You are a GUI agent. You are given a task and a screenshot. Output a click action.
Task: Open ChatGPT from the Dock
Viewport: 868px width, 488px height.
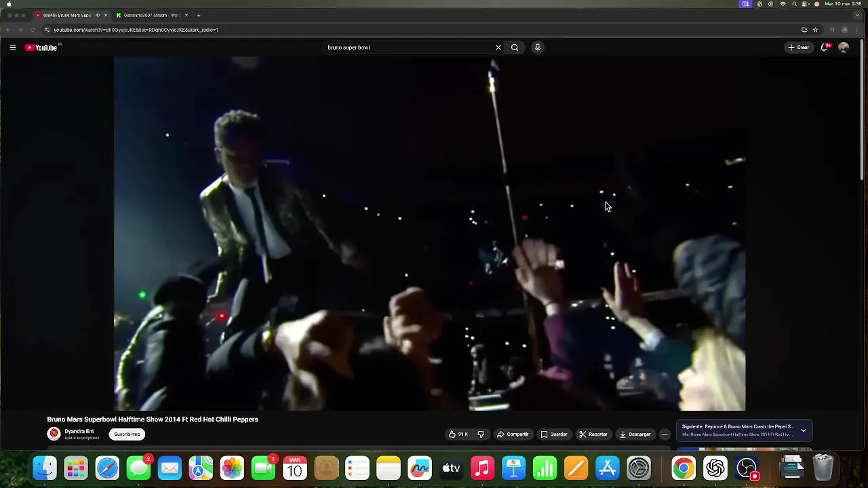pos(715,468)
